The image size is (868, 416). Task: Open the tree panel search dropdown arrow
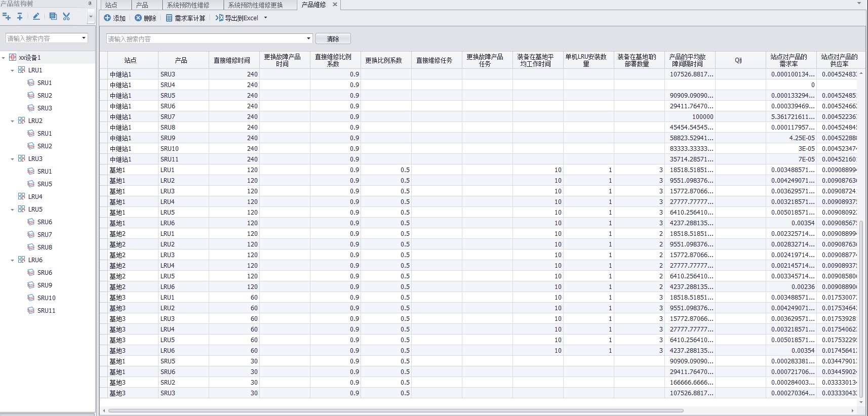pyautogui.click(x=84, y=38)
